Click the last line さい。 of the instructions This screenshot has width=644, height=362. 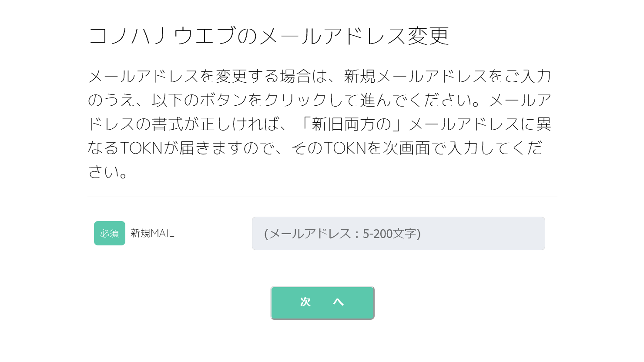tap(108, 172)
